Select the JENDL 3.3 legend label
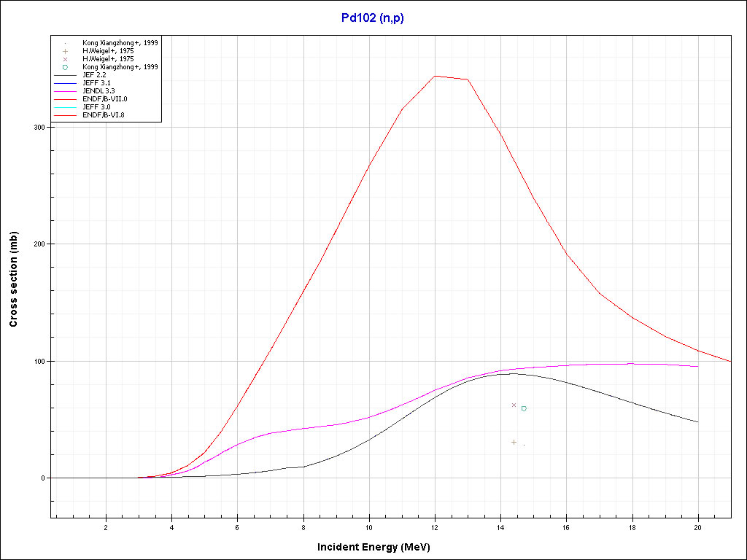 [98, 91]
